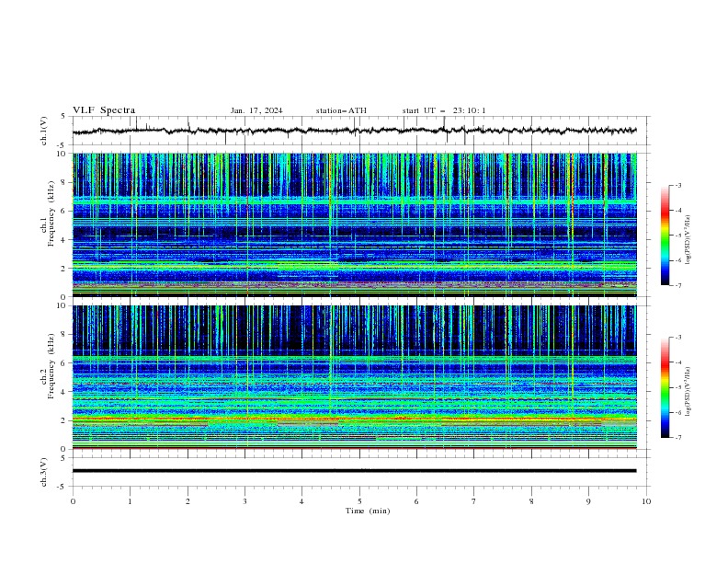Viewport: 728px width, 563px height.
Task: Click time axis tick label "7"
Action: click(x=474, y=501)
